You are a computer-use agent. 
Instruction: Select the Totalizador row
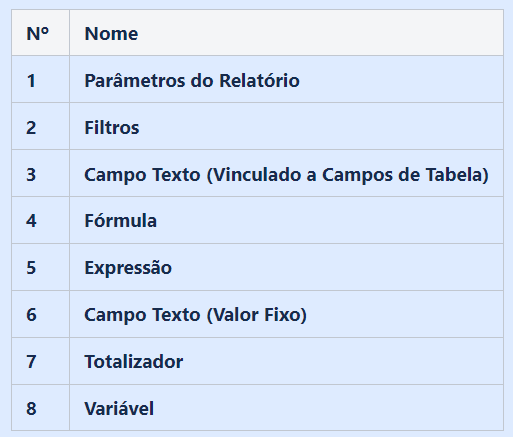coord(257,361)
